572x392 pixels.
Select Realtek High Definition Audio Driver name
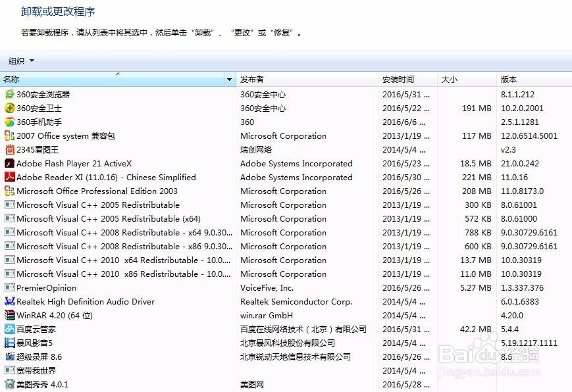86,302
